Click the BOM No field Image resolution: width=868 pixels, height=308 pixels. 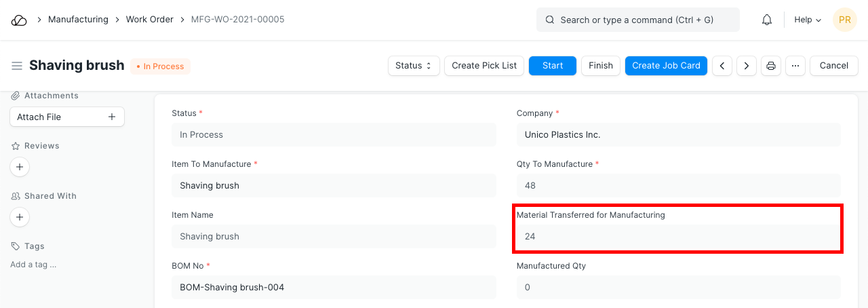[x=334, y=287]
